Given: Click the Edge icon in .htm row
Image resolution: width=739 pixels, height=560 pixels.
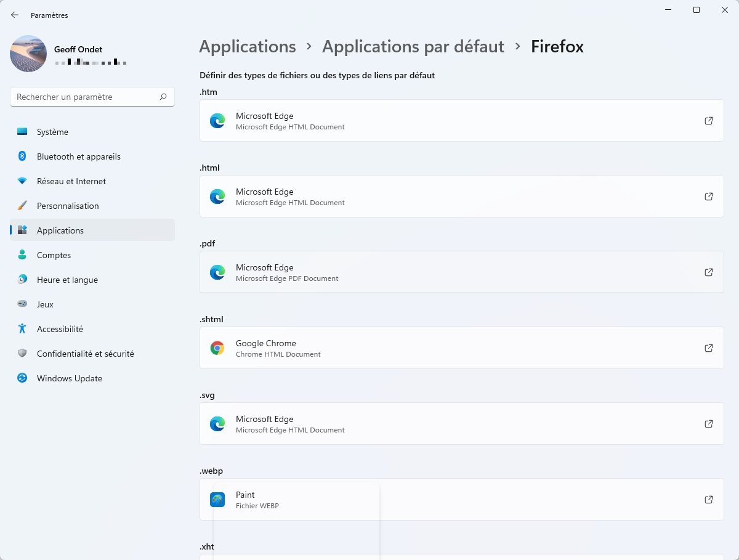Looking at the screenshot, I should (x=217, y=121).
